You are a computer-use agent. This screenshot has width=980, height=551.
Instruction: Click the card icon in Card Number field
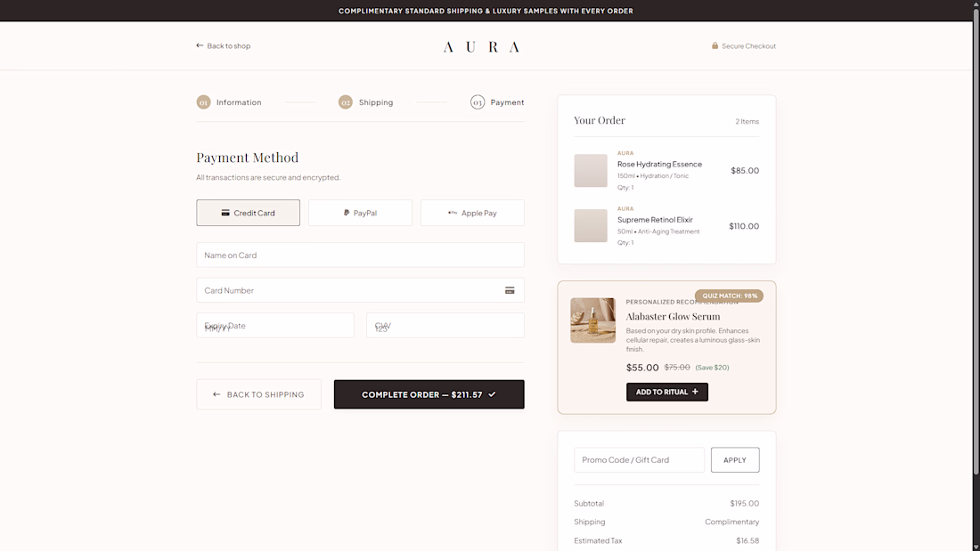(510, 290)
